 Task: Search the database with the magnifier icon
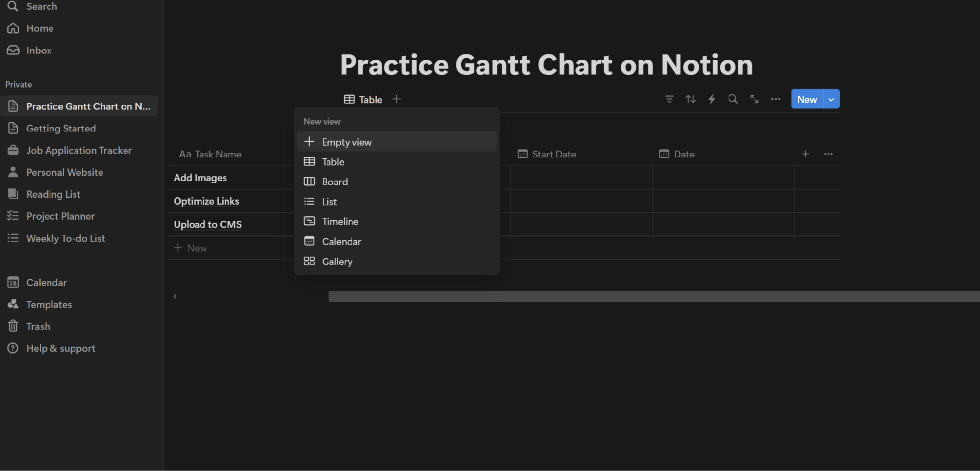pyautogui.click(x=733, y=99)
